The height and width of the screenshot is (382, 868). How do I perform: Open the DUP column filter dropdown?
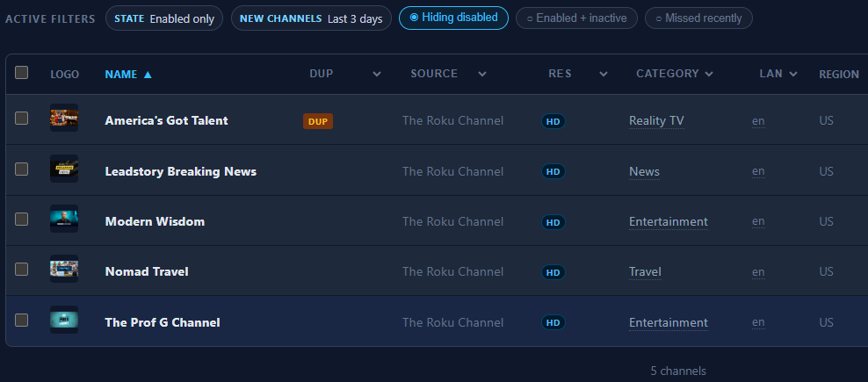pos(377,74)
